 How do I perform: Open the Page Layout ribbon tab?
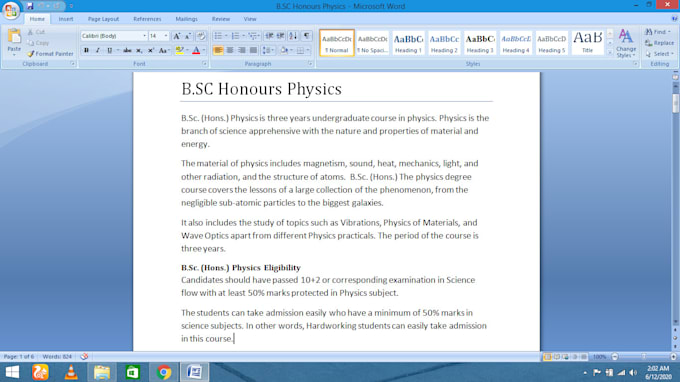103,19
